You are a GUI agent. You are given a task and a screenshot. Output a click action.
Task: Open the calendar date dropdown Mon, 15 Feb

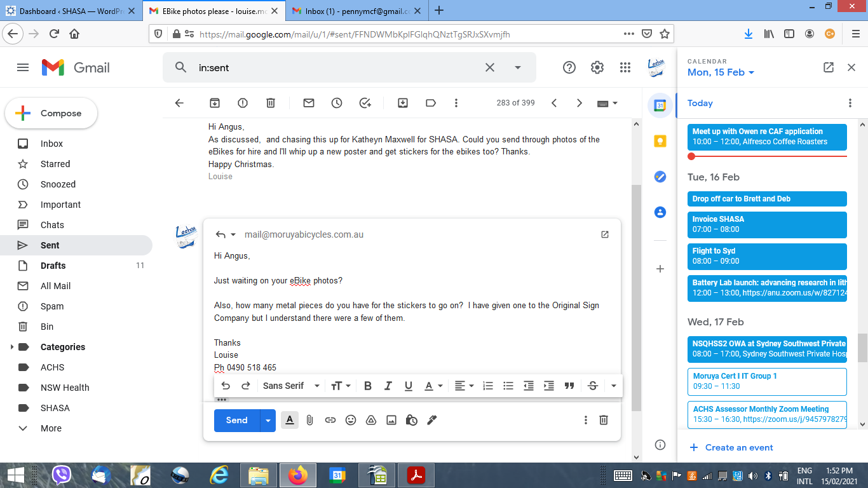click(721, 72)
